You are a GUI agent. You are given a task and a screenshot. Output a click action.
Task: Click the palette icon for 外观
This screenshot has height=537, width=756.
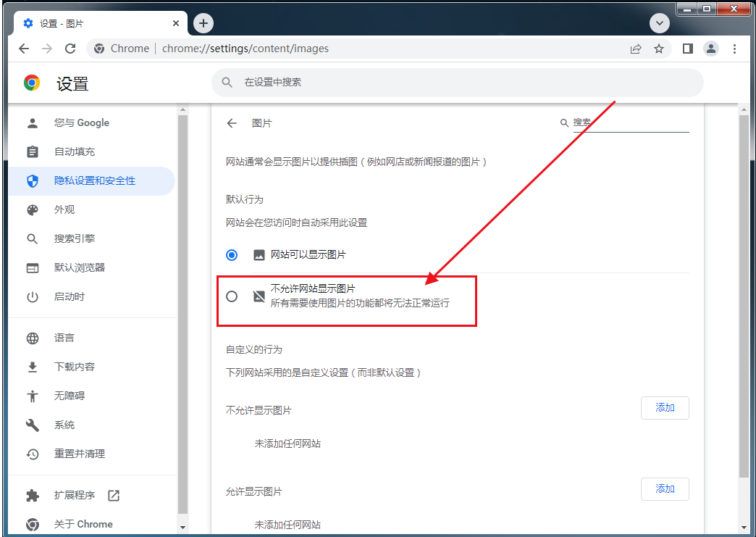click(x=33, y=210)
